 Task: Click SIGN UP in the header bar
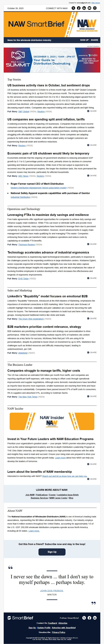(x=84, y=40)
